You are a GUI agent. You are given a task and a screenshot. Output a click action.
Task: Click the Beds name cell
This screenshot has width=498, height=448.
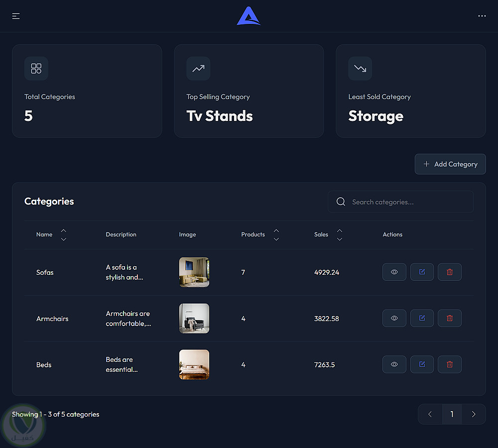(x=44, y=365)
